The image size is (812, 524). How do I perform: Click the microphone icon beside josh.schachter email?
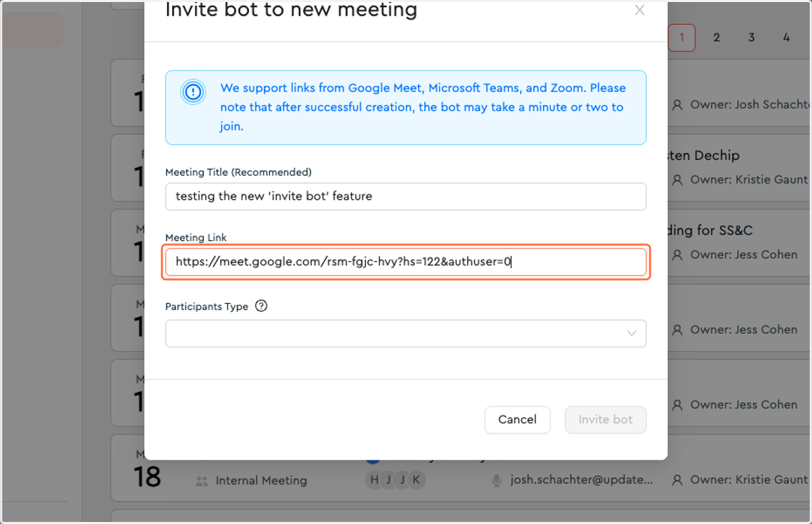click(497, 480)
